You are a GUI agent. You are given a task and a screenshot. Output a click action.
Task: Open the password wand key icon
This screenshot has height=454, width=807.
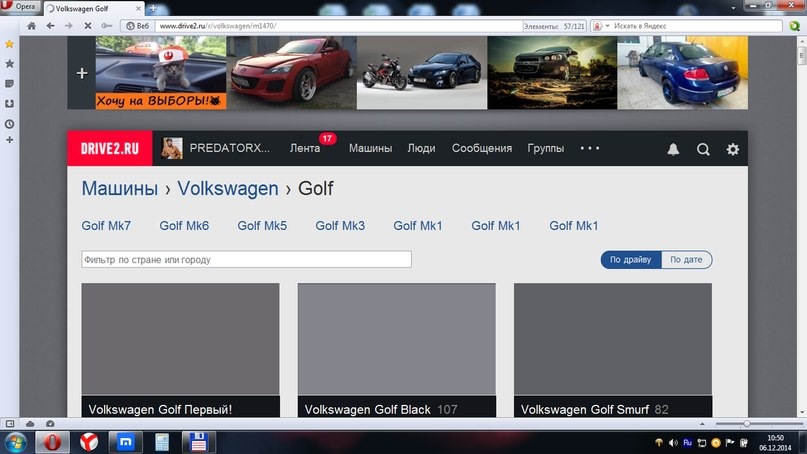point(107,26)
